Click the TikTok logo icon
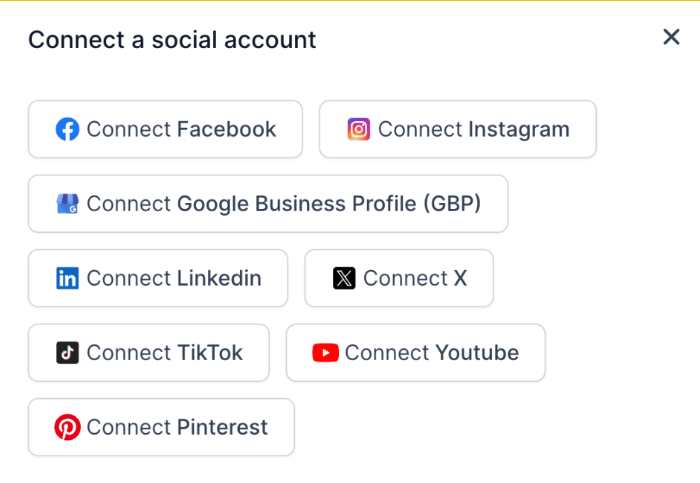Image resolution: width=700 pixels, height=483 pixels. [67, 353]
